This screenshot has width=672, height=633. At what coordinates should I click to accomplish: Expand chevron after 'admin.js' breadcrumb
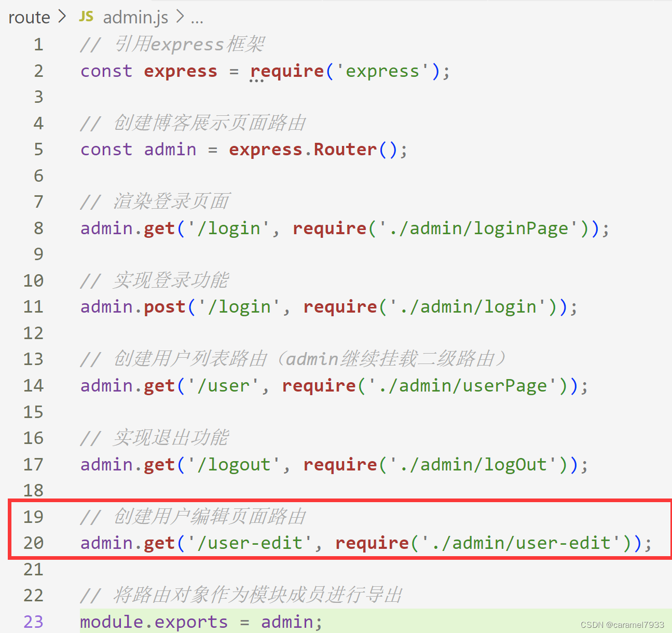pos(180,17)
